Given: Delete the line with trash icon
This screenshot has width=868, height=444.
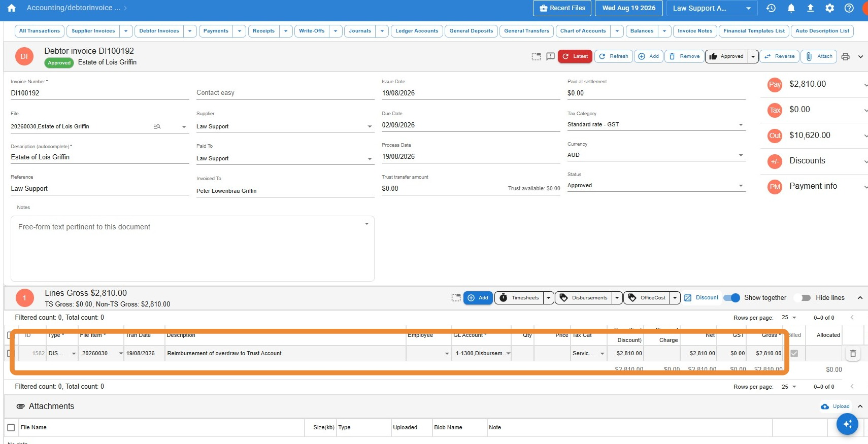Looking at the screenshot, I should coord(853,354).
